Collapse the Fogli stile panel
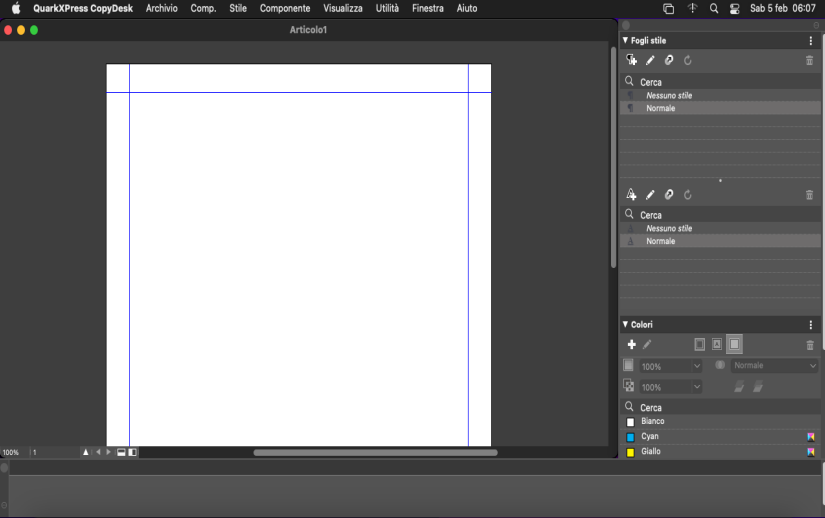The height and width of the screenshot is (518, 825). point(626,40)
